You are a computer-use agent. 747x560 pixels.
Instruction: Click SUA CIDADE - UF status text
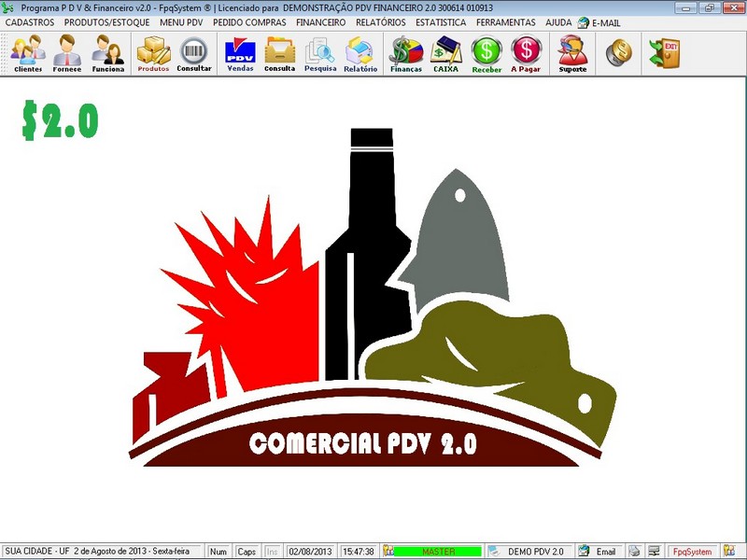click(x=37, y=552)
